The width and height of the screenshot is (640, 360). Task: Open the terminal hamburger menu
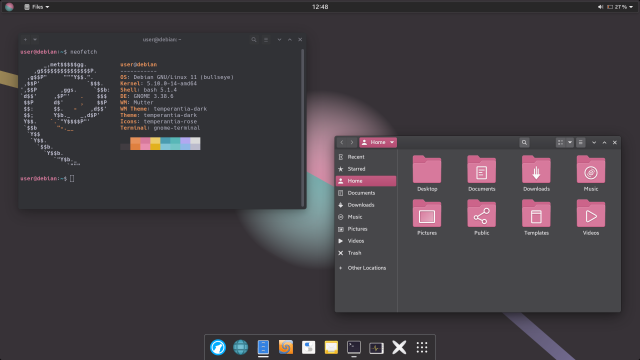[266, 40]
